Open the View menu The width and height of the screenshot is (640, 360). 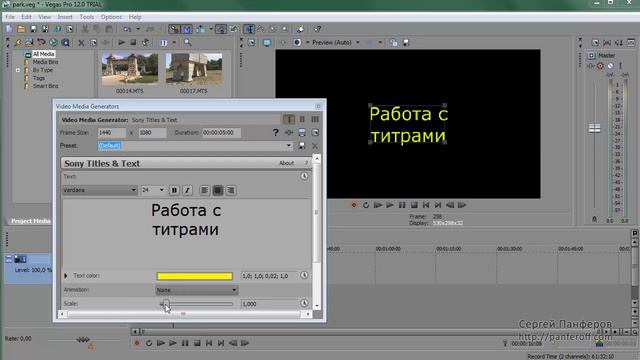(x=44, y=17)
